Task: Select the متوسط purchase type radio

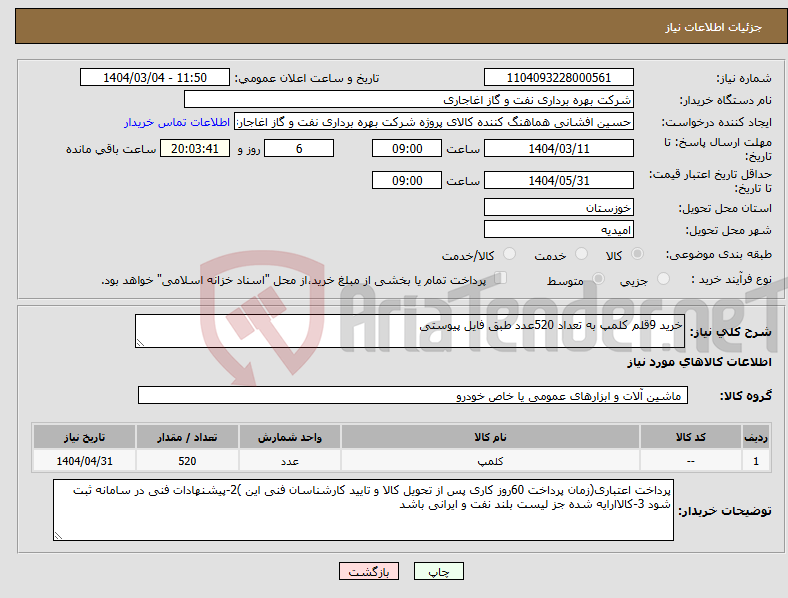Action: [598, 279]
